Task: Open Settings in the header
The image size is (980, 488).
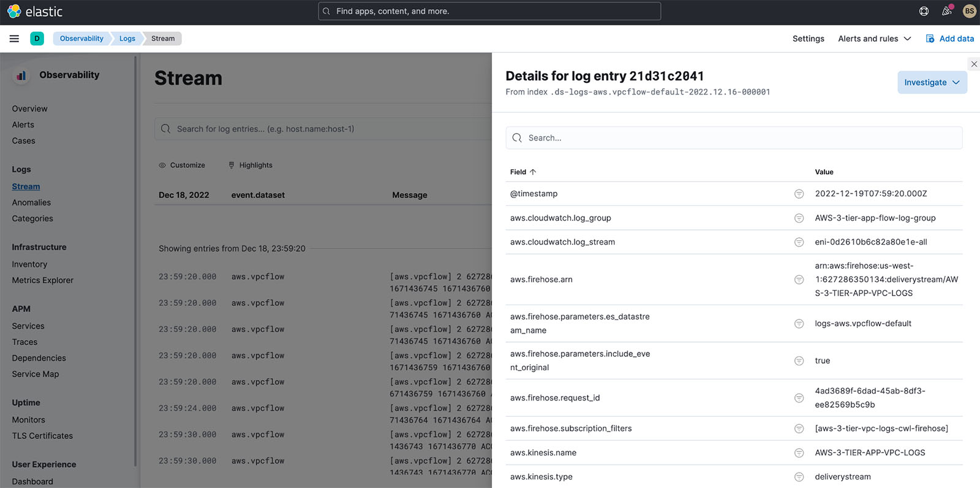Action: point(808,39)
